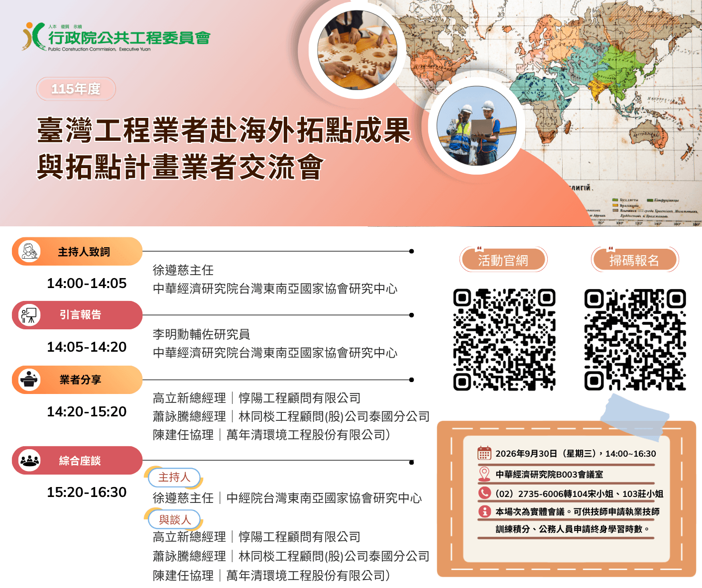Click the location pin icon beside the venue

pos(484,474)
